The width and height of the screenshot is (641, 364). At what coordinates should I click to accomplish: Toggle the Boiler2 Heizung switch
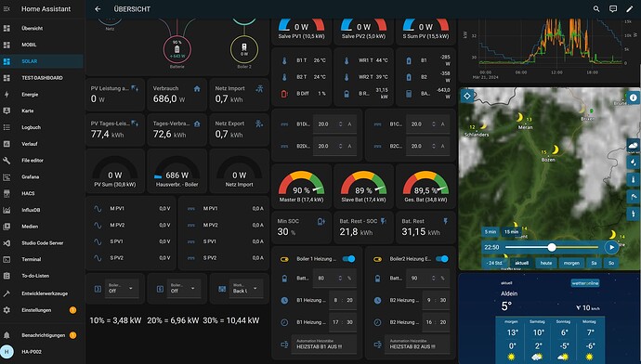point(442,258)
